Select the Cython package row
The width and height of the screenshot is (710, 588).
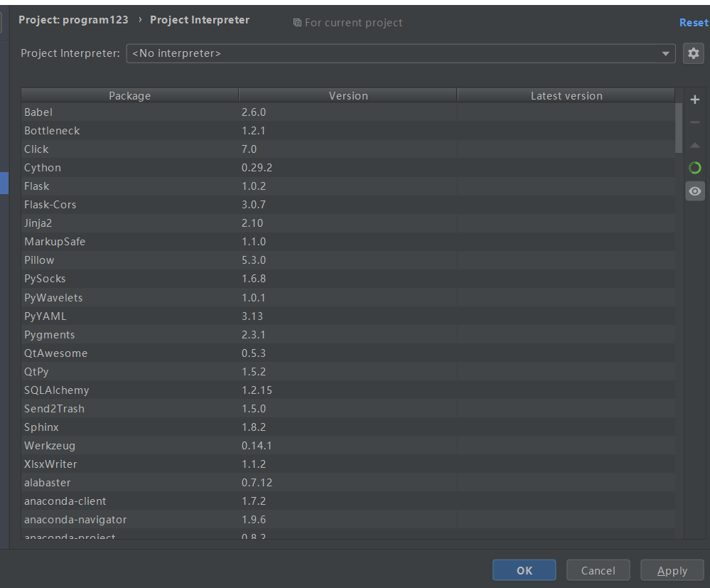point(348,168)
